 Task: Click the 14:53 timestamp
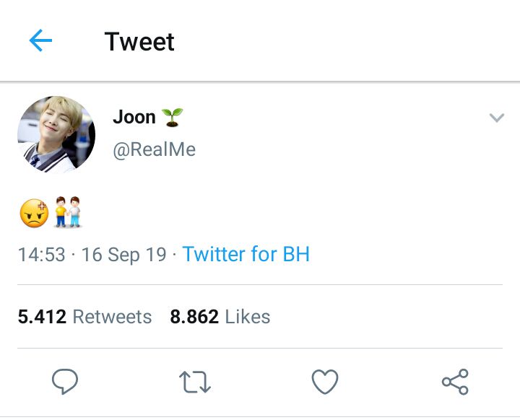click(x=41, y=255)
